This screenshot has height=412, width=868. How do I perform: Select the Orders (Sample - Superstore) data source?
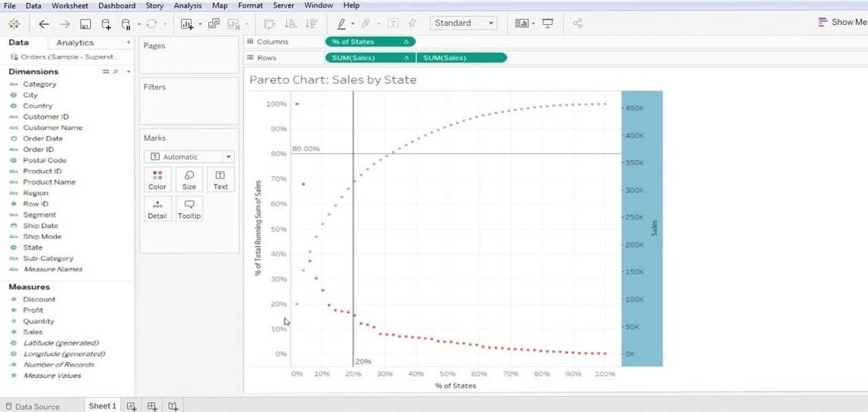coord(65,57)
